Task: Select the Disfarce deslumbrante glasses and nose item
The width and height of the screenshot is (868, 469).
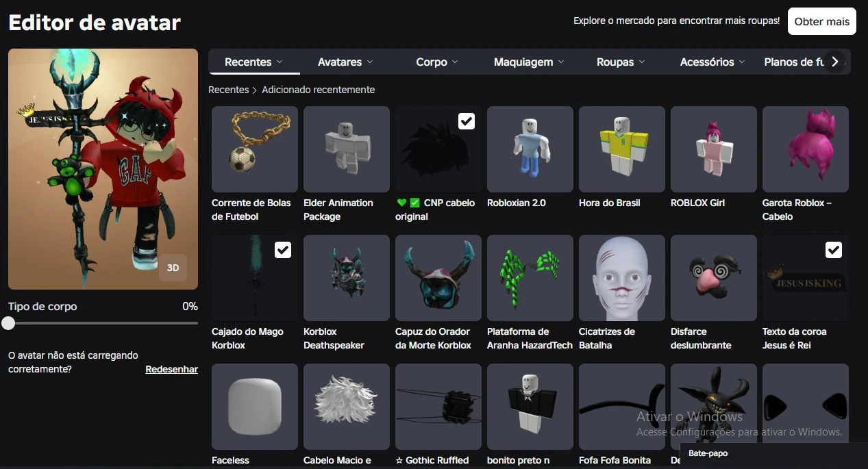Action: (x=713, y=277)
